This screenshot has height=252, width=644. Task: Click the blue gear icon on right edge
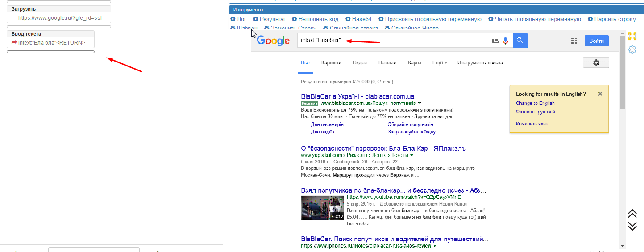[x=632, y=50]
